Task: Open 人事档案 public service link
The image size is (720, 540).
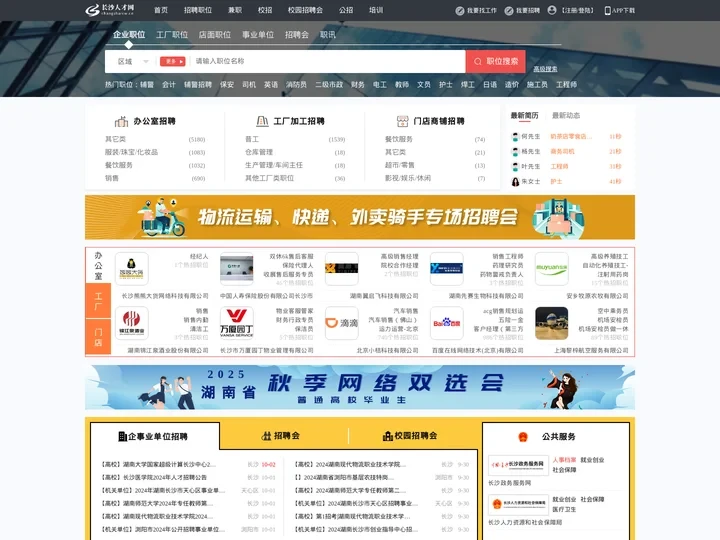Action: click(x=564, y=460)
